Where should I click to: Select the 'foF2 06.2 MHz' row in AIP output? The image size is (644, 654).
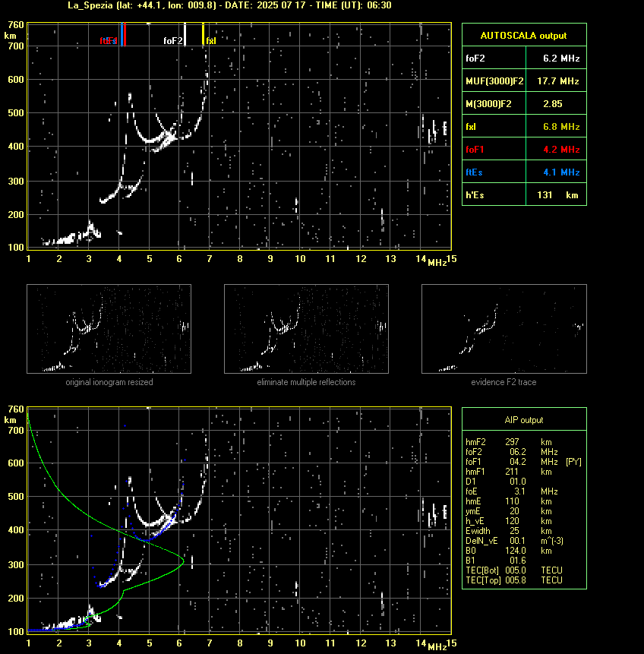[511, 452]
